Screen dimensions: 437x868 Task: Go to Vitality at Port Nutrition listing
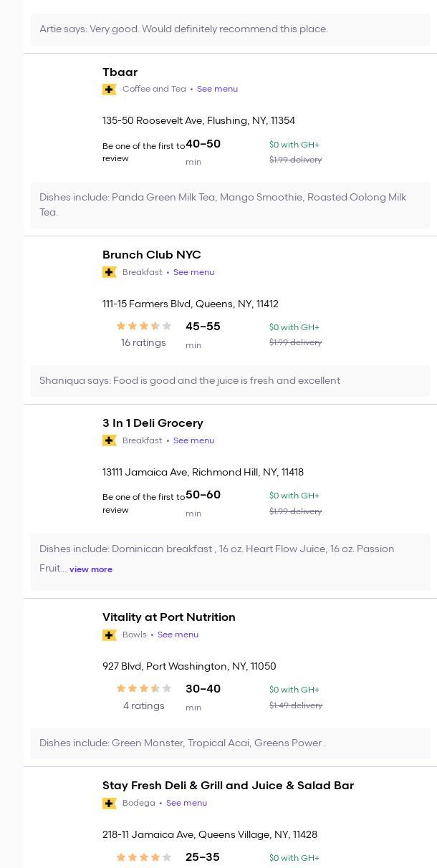click(x=168, y=617)
